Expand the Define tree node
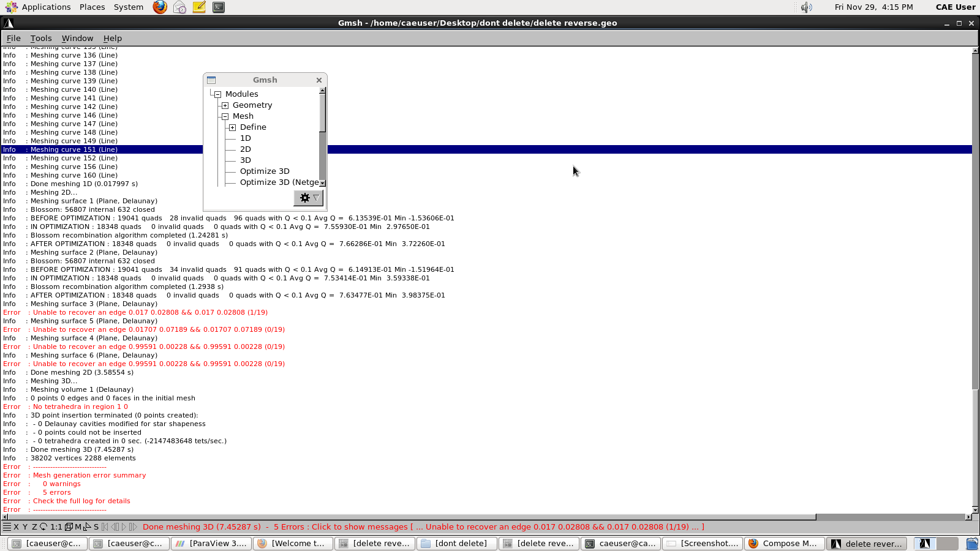This screenshot has height=551, width=980. (x=232, y=127)
